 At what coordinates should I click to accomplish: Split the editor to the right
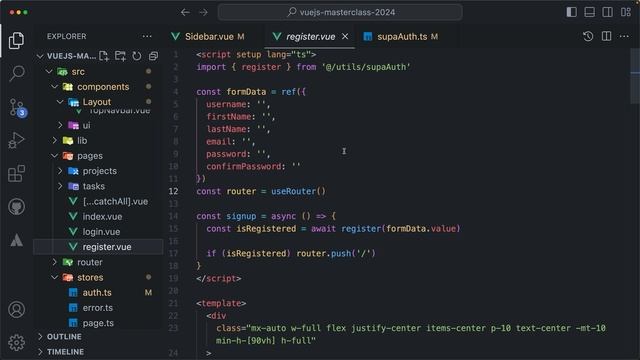pyautogui.click(x=607, y=36)
